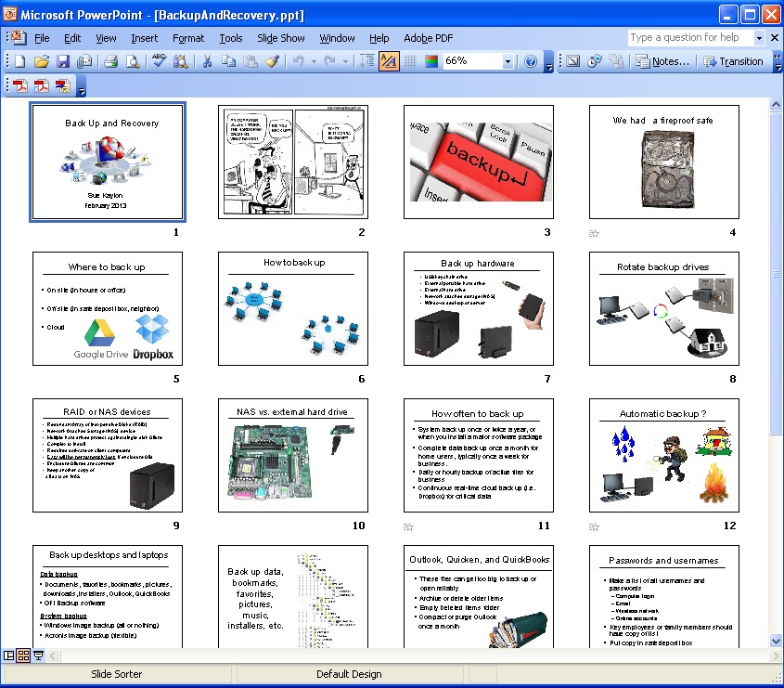Click the transition star icon under slide 11
The width and height of the screenshot is (784, 688).
point(408,526)
